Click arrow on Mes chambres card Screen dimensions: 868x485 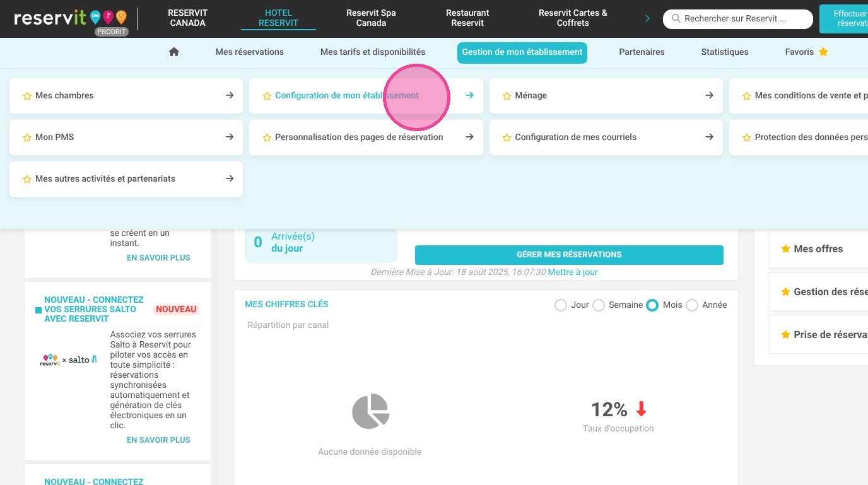coord(230,95)
